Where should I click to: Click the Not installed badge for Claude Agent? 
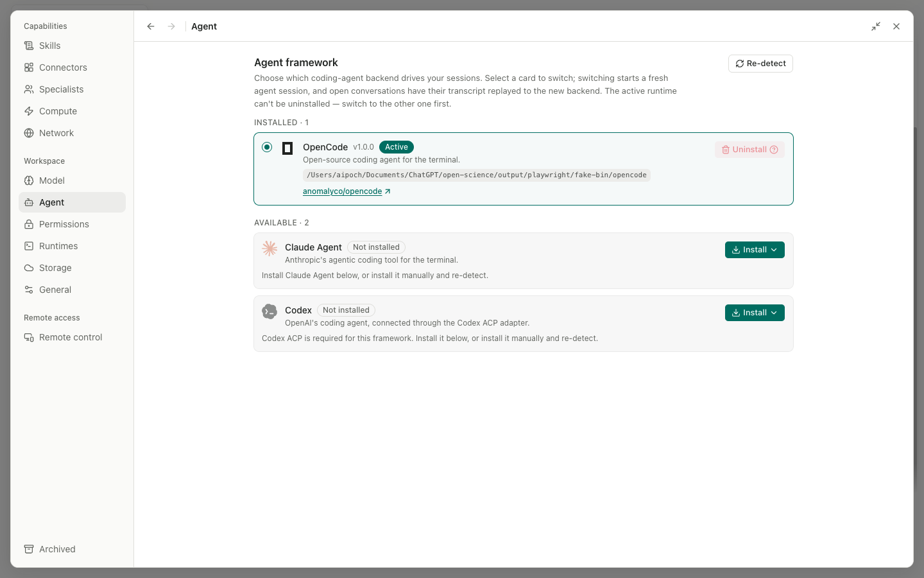(376, 247)
